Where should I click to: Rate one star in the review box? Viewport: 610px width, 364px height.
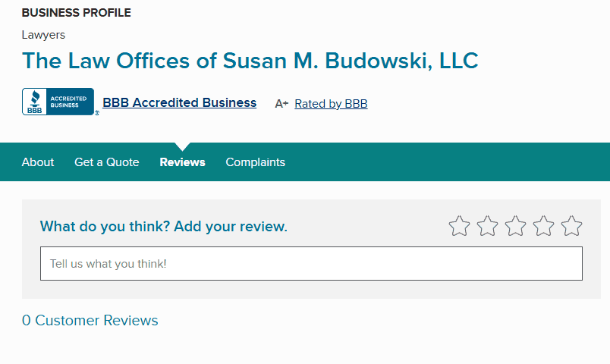tap(459, 226)
